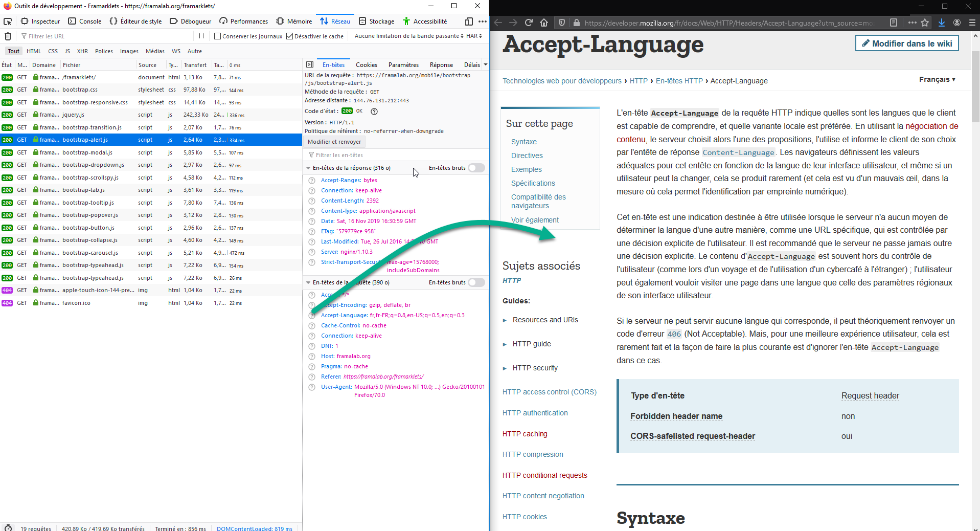Uncheck Désactiver le cache checkbox
The image size is (980, 531).
tap(289, 36)
